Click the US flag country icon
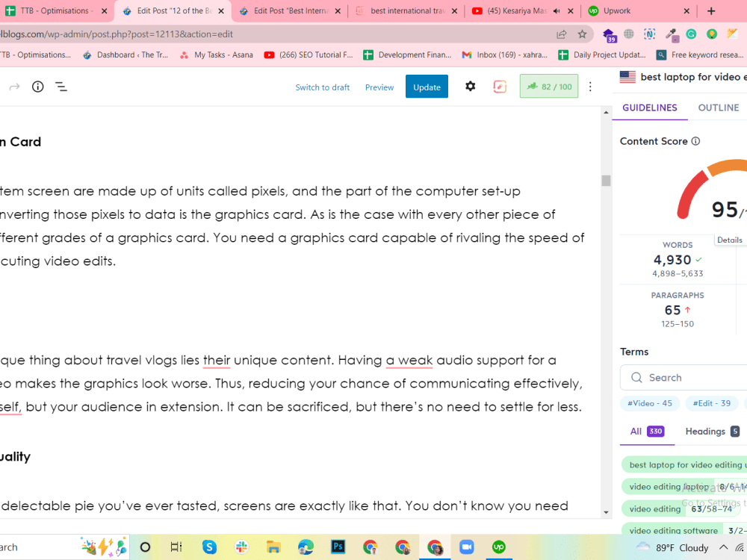Screen dimensions: 747x560 tap(628, 77)
